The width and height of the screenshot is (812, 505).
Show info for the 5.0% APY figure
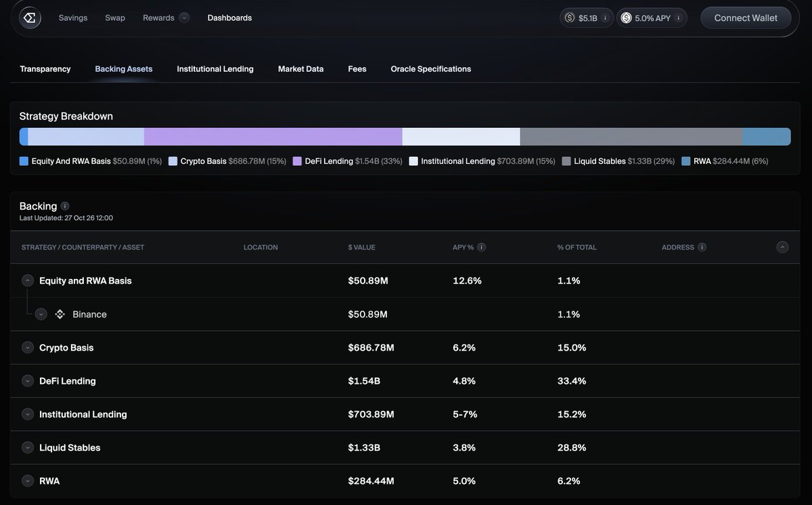coord(678,18)
